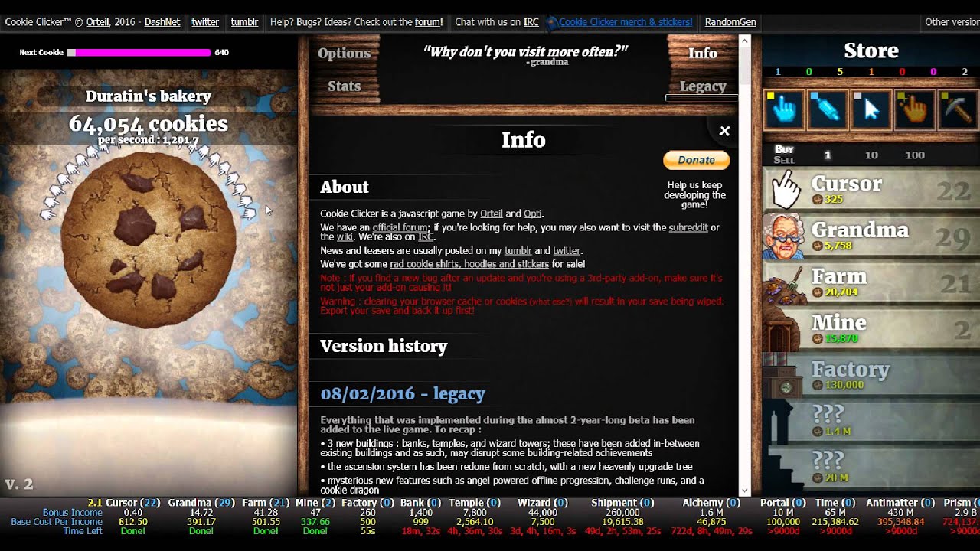Open the RandomGen link
Viewport: 980px width, 551px height.
tap(730, 22)
